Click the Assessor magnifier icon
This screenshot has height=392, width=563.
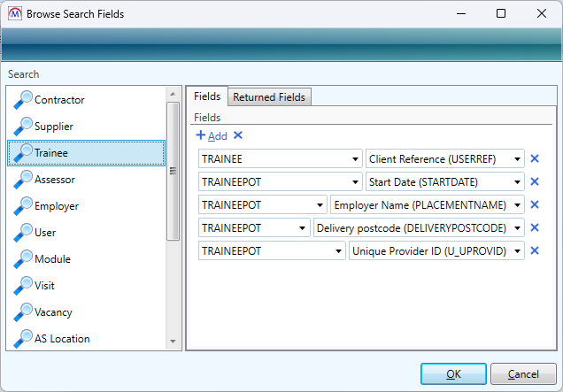pos(21,179)
